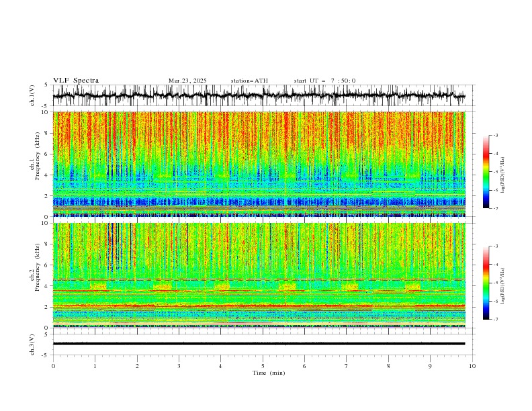Viewport: 532px width, 411px height.
Task: Click the lower log(PSD) colorbar
Action: click(486, 283)
